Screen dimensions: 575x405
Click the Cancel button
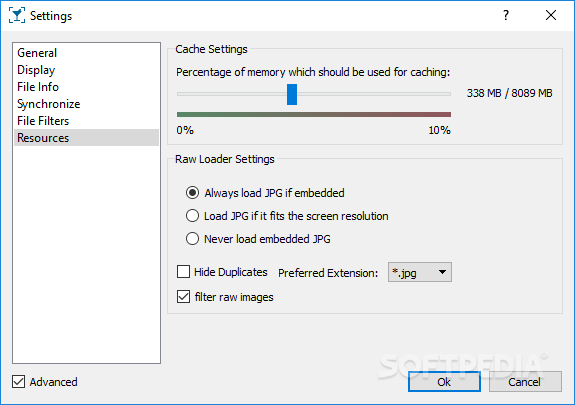click(525, 382)
